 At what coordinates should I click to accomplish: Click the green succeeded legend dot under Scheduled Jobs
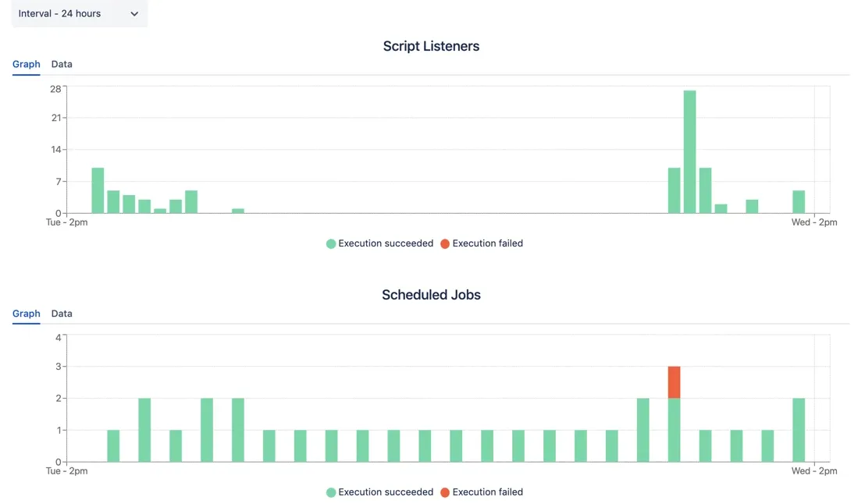click(330, 492)
